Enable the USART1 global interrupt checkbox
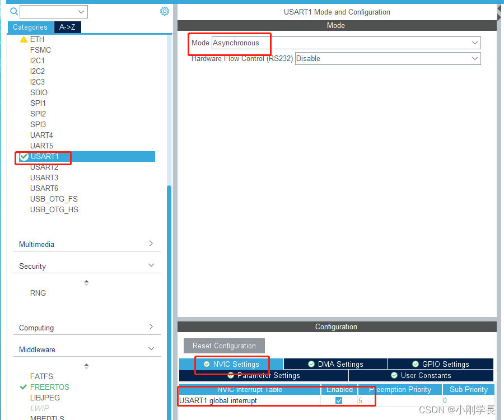Image resolution: width=504 pixels, height=420 pixels. click(338, 400)
